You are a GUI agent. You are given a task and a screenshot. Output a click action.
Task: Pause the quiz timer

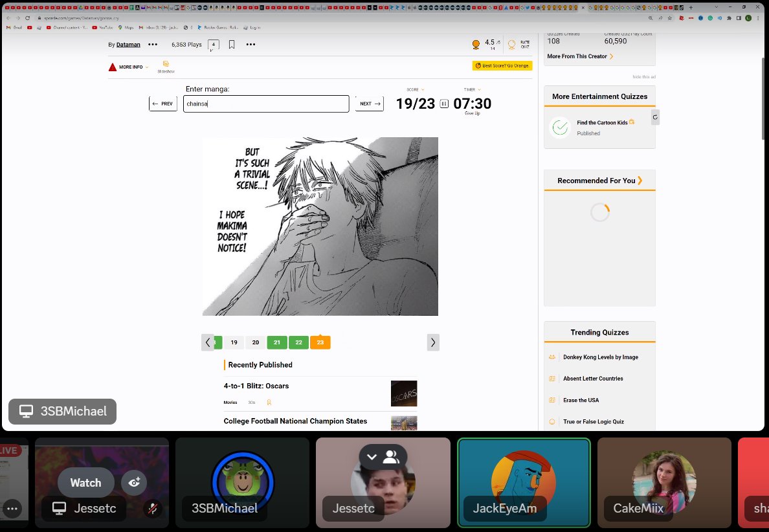coord(444,104)
